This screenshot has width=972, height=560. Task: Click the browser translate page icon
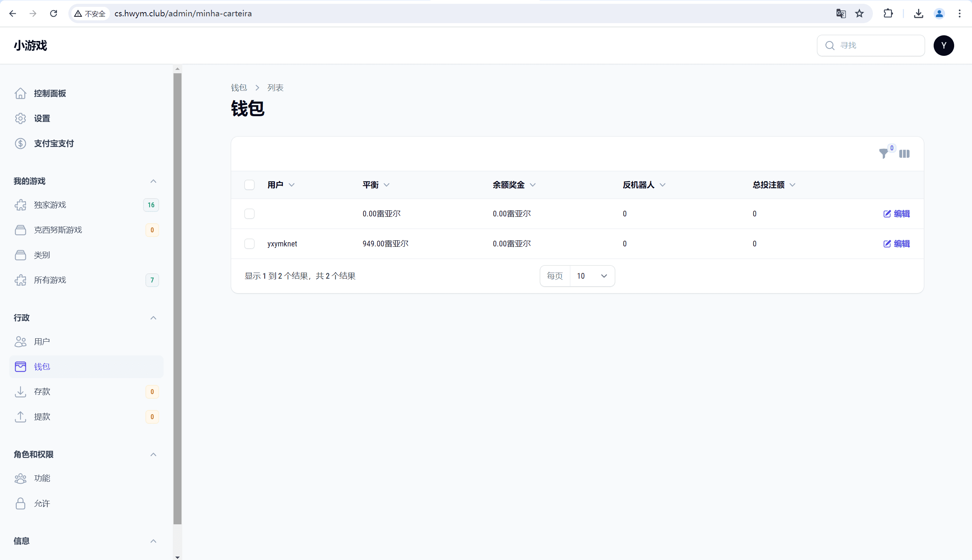coord(841,13)
